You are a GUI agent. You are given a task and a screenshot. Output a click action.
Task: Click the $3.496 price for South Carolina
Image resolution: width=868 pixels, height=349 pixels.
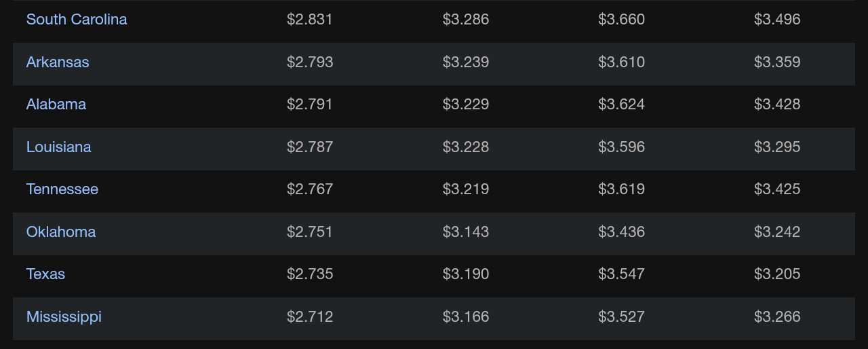(x=777, y=20)
